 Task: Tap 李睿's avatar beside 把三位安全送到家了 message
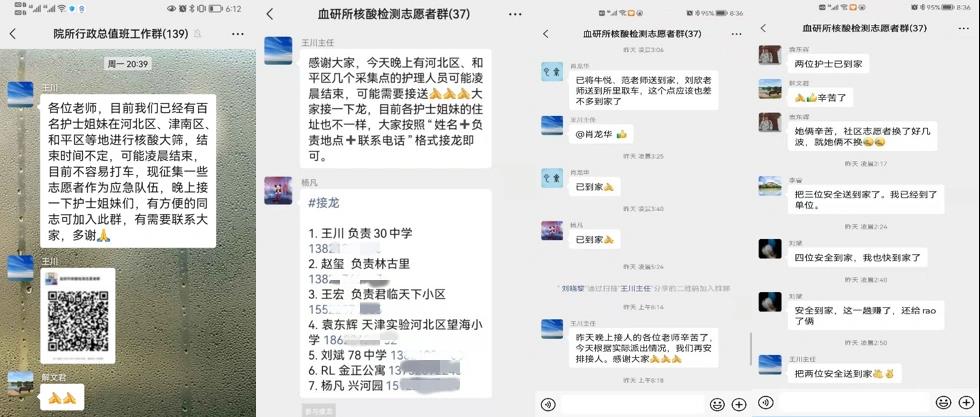click(x=770, y=186)
